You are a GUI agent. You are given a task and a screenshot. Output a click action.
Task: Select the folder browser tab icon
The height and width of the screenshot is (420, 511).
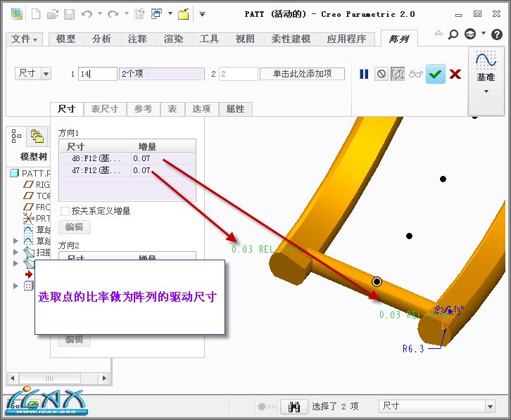pyautogui.click(x=37, y=136)
